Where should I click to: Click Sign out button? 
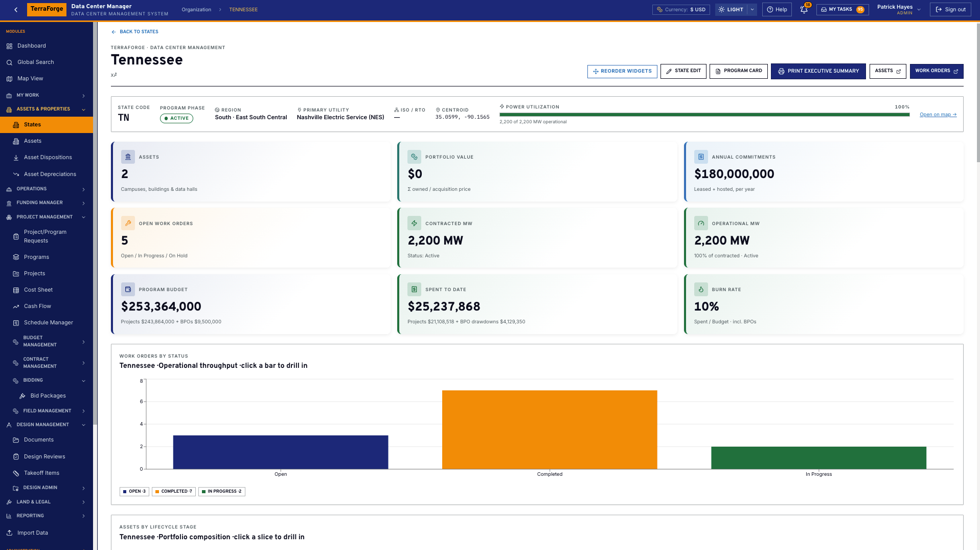950,9
